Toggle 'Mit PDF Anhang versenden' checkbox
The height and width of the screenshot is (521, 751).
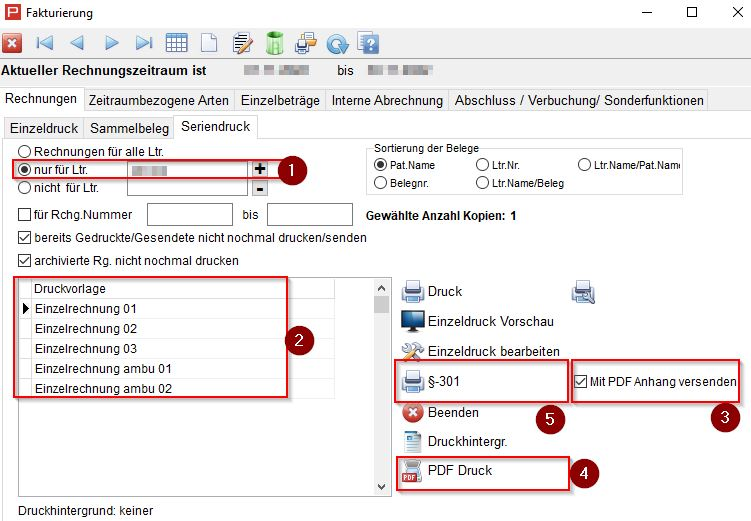click(582, 381)
